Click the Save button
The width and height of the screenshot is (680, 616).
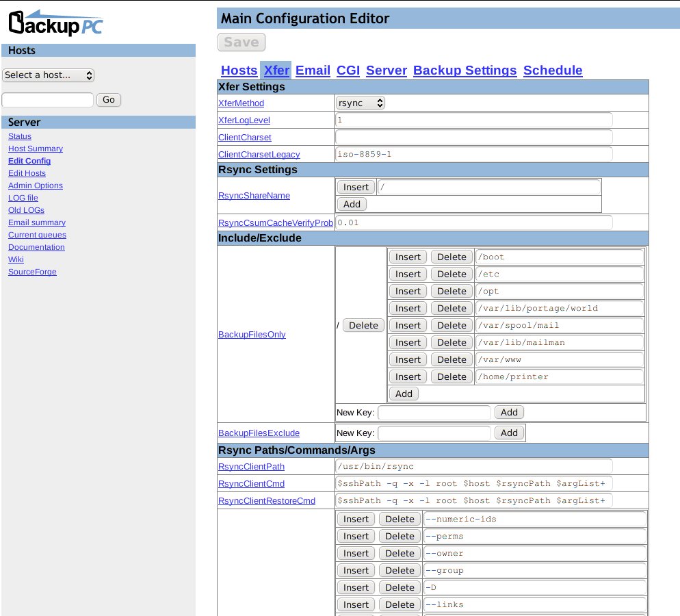coord(241,42)
